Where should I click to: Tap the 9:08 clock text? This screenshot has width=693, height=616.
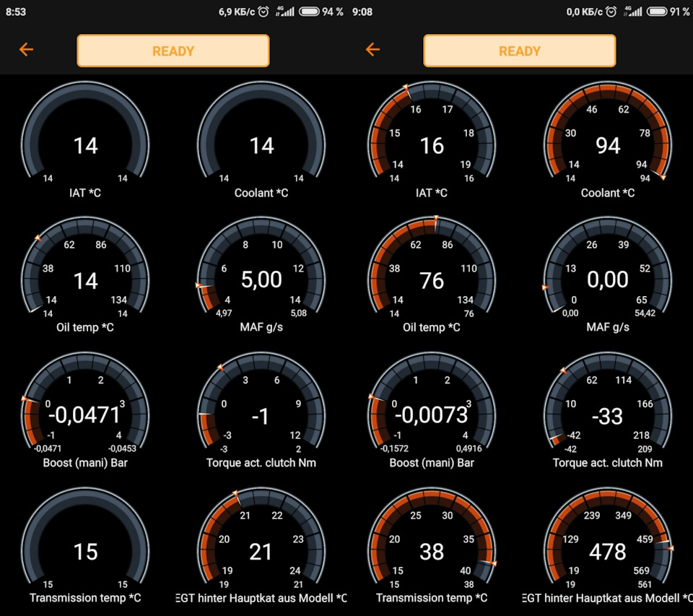362,12
